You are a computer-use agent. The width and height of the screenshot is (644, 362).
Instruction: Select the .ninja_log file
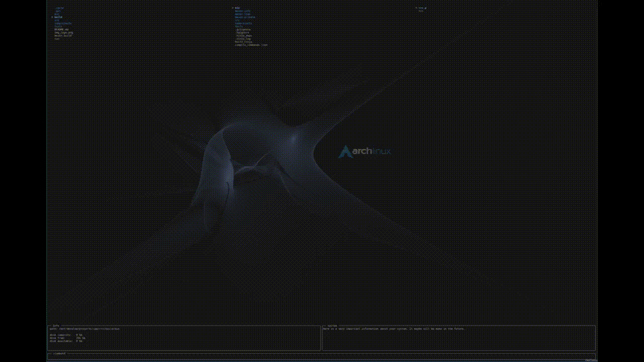click(243, 38)
